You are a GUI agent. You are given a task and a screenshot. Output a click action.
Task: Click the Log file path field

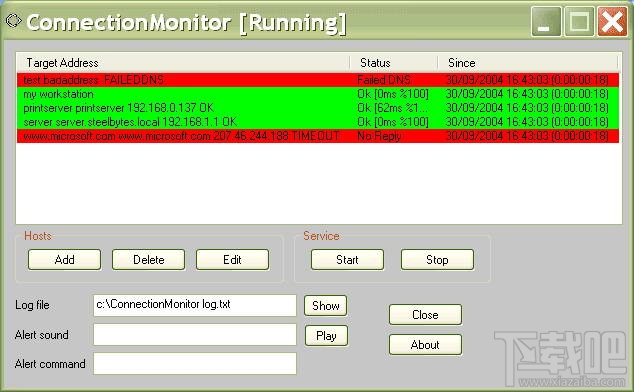tap(194, 305)
